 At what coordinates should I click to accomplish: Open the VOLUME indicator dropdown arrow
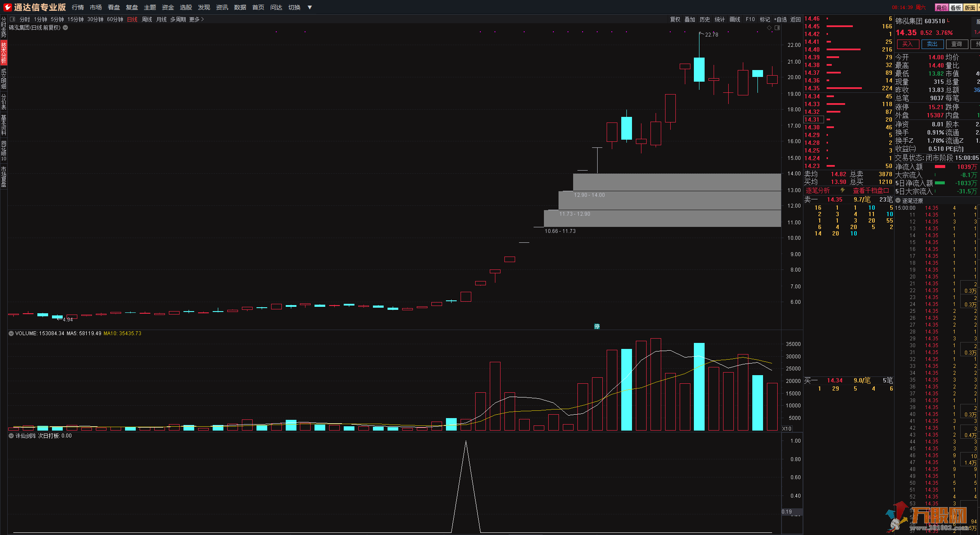click(x=11, y=333)
